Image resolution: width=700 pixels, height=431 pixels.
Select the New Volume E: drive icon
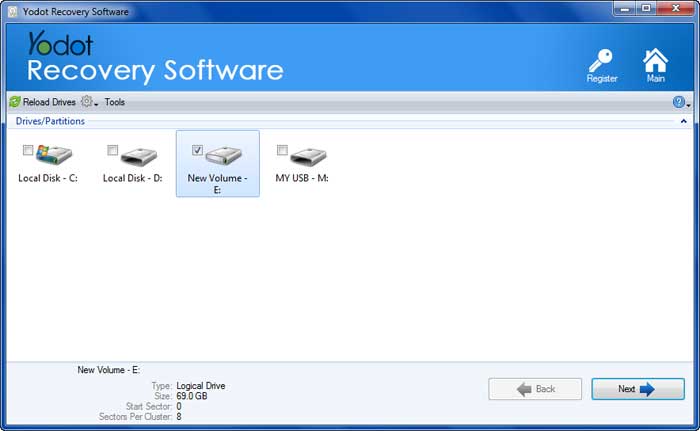tap(224, 156)
